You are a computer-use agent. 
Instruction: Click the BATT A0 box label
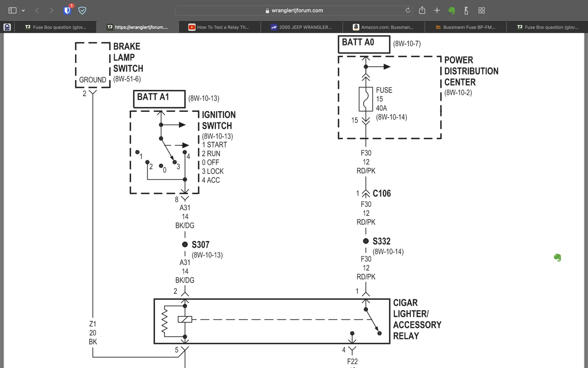tap(364, 44)
